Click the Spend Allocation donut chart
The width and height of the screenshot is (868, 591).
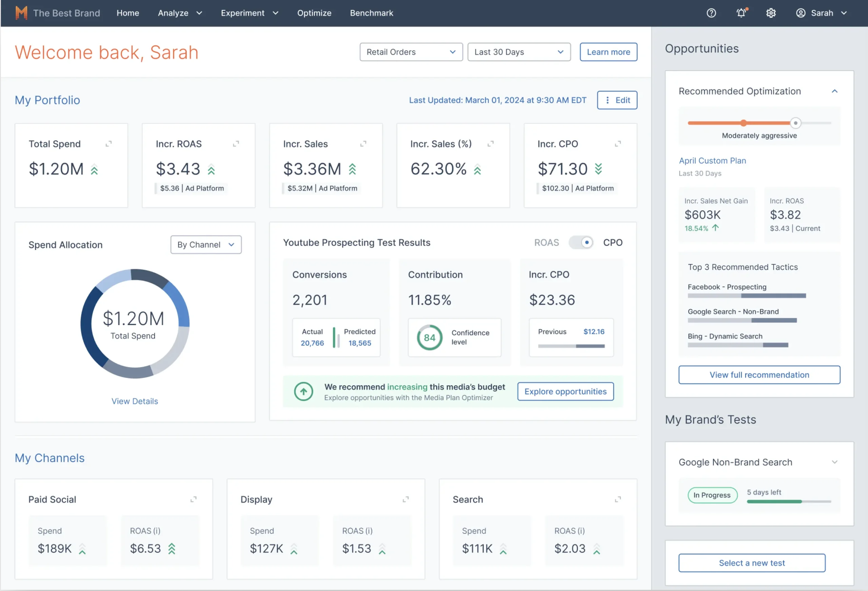tap(135, 324)
